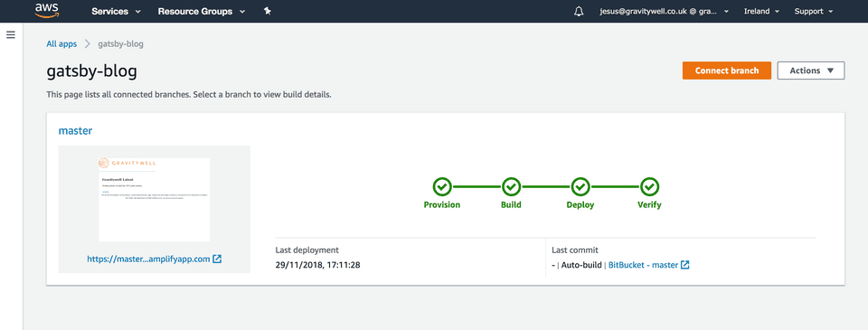Click the AWS logo home icon
This screenshot has height=330, width=868.
pyautogui.click(x=46, y=11)
